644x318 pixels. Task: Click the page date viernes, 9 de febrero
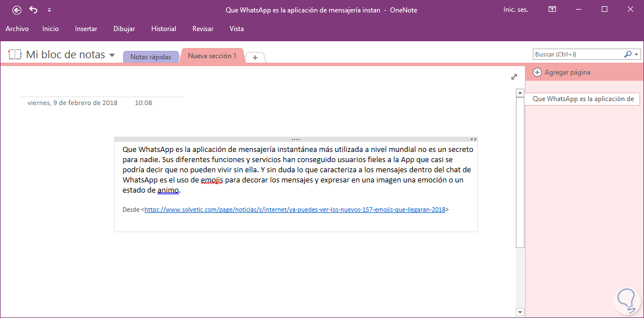[72, 103]
